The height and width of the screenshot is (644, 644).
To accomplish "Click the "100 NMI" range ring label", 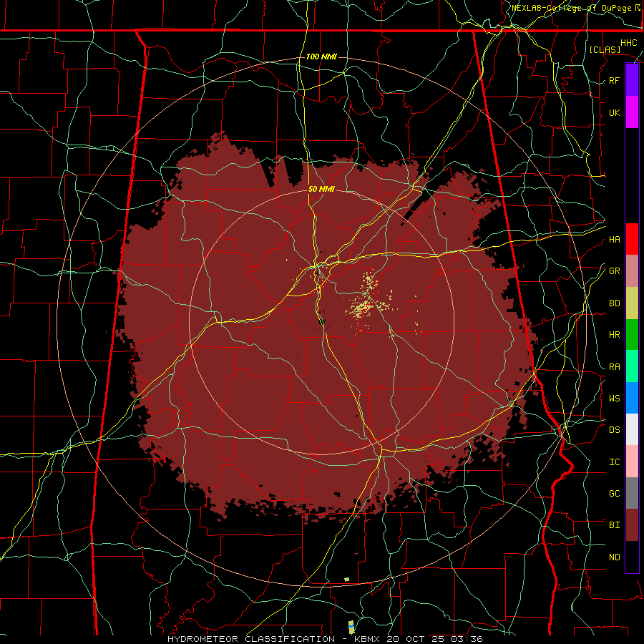I will [x=321, y=57].
